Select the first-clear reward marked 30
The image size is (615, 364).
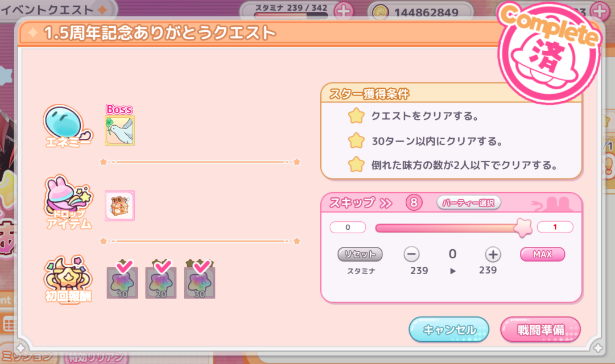pos(199,283)
